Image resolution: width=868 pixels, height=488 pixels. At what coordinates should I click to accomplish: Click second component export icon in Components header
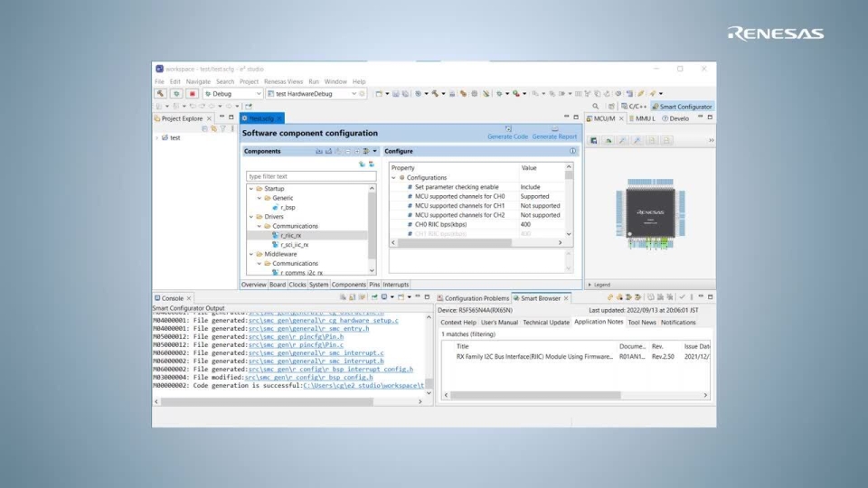point(328,151)
